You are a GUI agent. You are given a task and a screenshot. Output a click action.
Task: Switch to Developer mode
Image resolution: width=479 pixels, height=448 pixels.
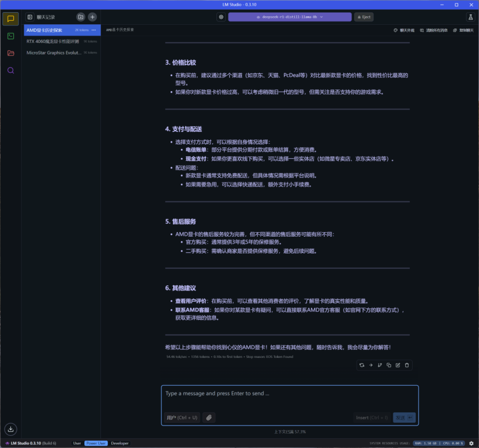(120, 443)
